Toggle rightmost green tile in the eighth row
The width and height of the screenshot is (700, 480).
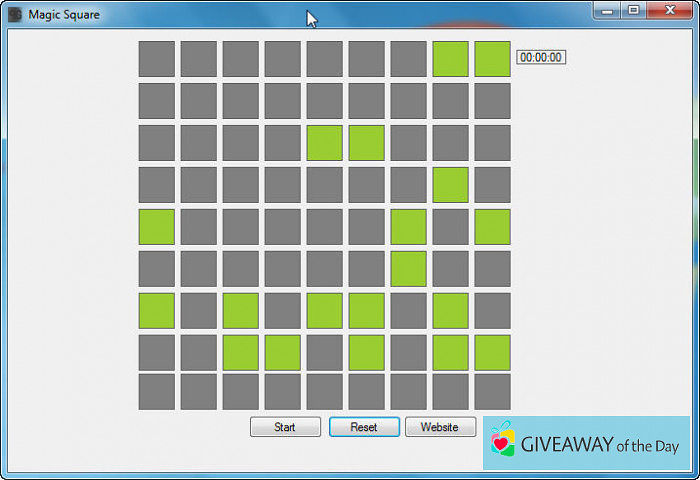[492, 353]
